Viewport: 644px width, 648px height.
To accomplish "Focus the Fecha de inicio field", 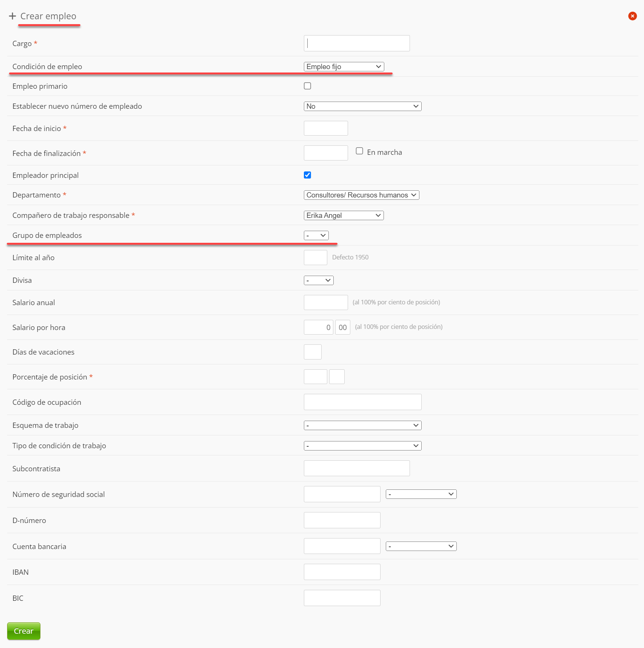I will [325, 128].
